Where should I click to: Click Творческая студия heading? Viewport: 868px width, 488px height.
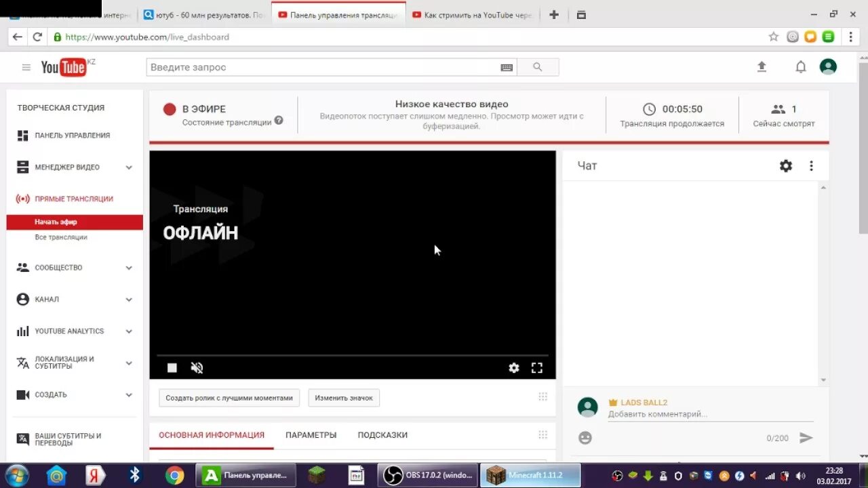(x=61, y=108)
